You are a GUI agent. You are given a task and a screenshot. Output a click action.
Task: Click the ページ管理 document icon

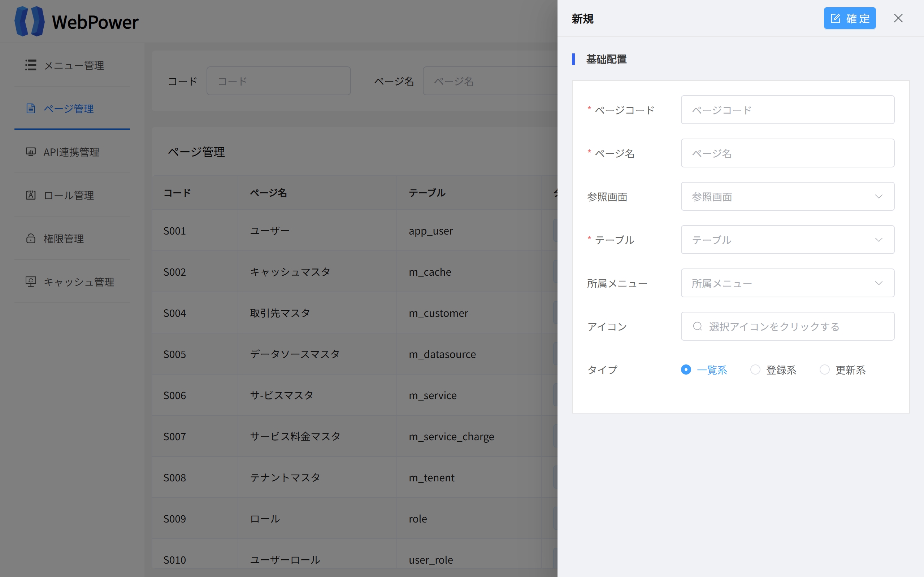coord(31,108)
